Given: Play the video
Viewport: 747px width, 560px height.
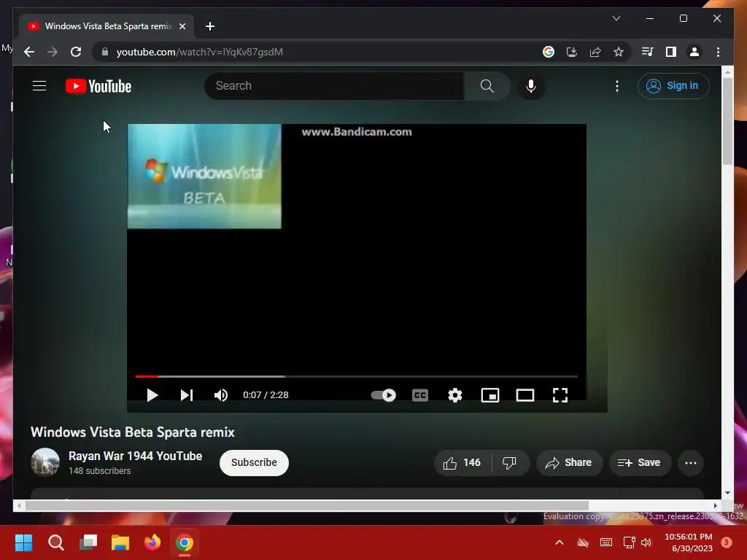Looking at the screenshot, I should (x=152, y=395).
